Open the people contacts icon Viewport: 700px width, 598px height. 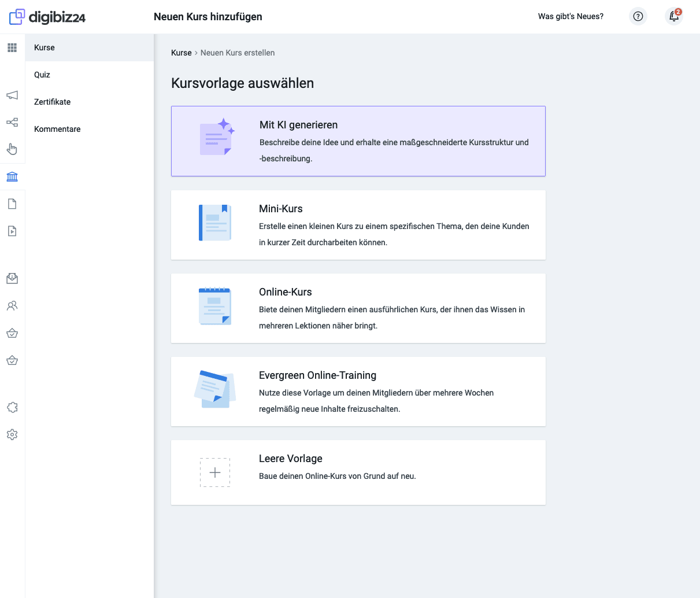tap(12, 305)
